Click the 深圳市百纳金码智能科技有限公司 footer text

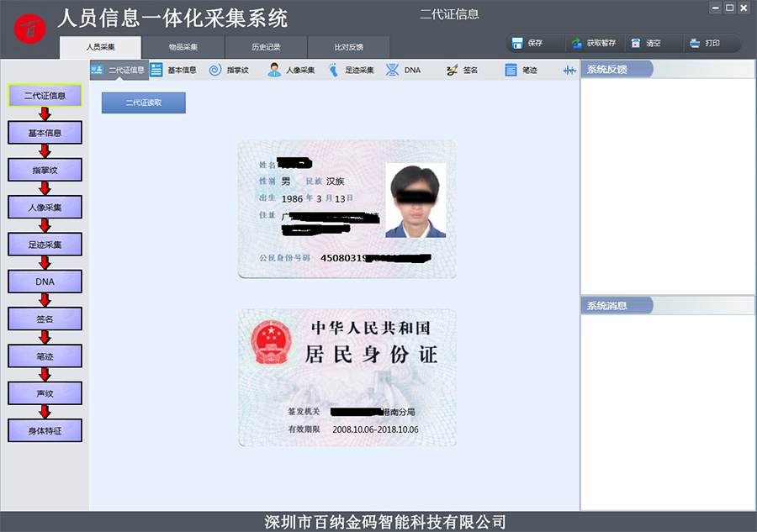pyautogui.click(x=384, y=522)
